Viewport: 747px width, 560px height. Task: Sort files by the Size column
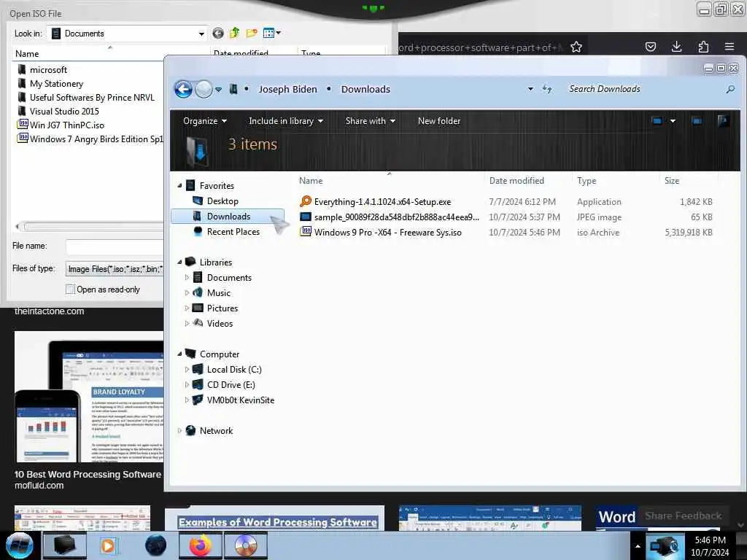point(672,181)
